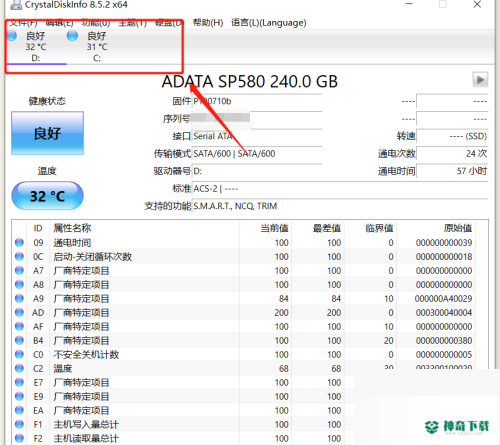Click status orb for attribute F1
The width and height of the screenshot is (500, 445).
[19, 424]
